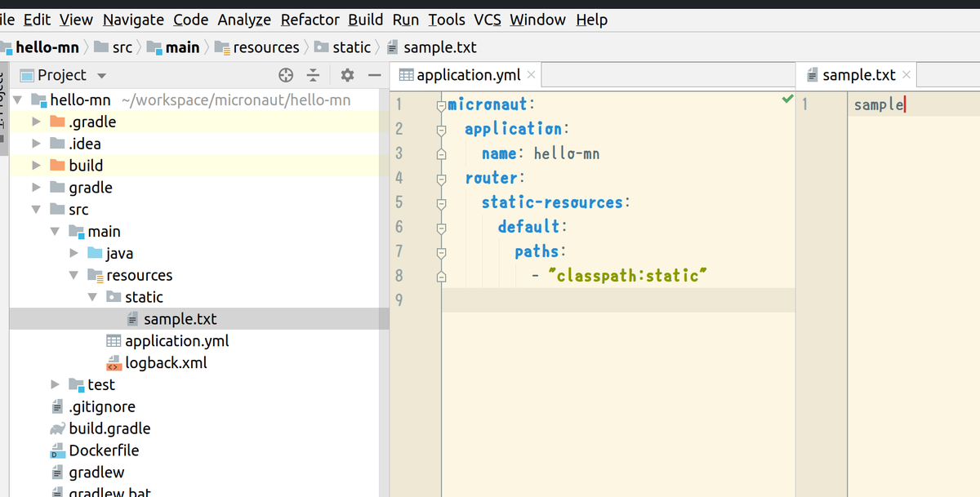The height and width of the screenshot is (497, 980).
Task: Click the Dockerfile file icon
Action: 57,450
